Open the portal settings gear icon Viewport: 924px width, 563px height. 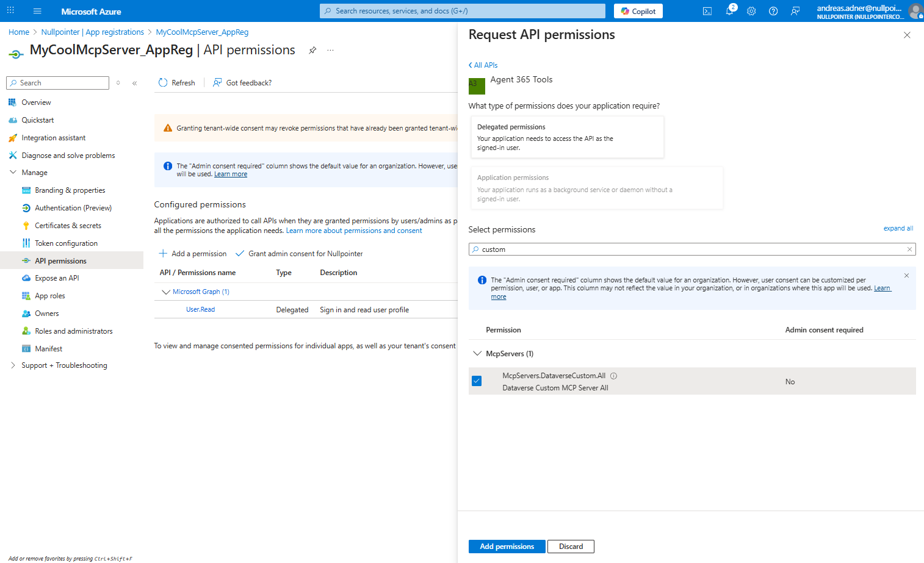point(751,11)
